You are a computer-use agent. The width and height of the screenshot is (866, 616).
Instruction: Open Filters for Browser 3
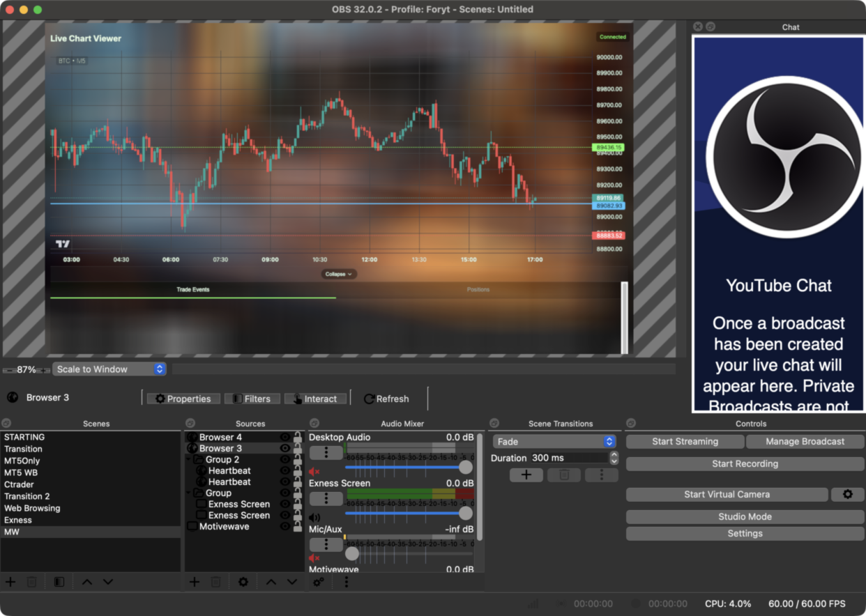click(x=252, y=399)
